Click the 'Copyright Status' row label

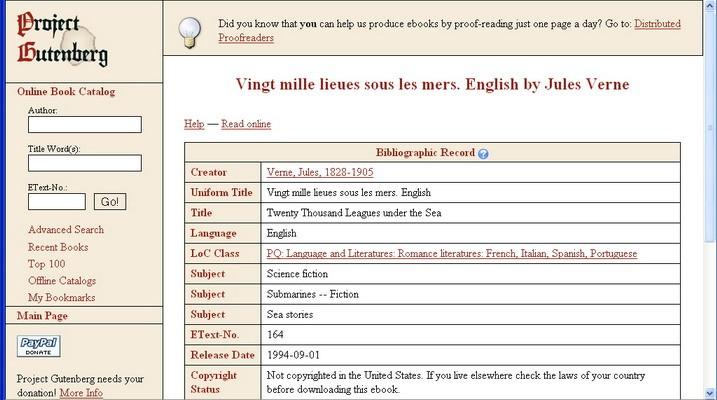[214, 382]
